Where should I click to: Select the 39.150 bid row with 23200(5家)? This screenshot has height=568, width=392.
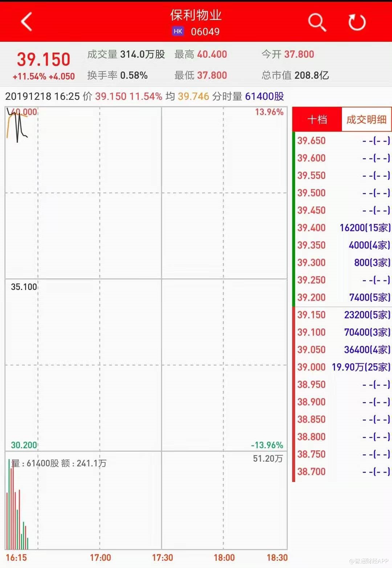click(343, 315)
